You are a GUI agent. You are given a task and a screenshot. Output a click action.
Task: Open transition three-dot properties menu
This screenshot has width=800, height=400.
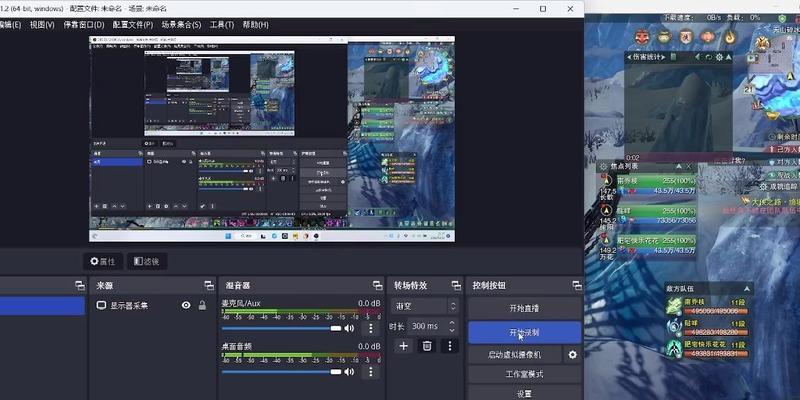pos(449,346)
